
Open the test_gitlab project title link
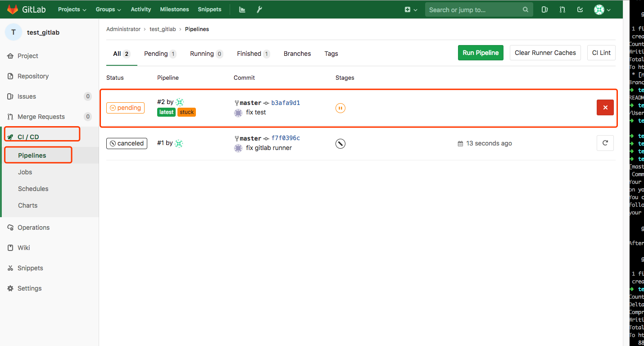tap(43, 32)
